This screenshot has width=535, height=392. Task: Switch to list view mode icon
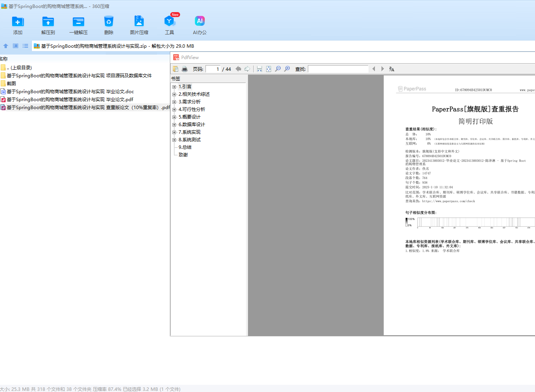coord(25,46)
